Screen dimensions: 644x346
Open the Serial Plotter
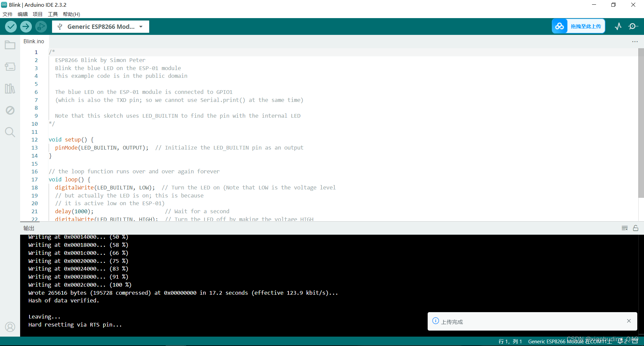(x=618, y=26)
